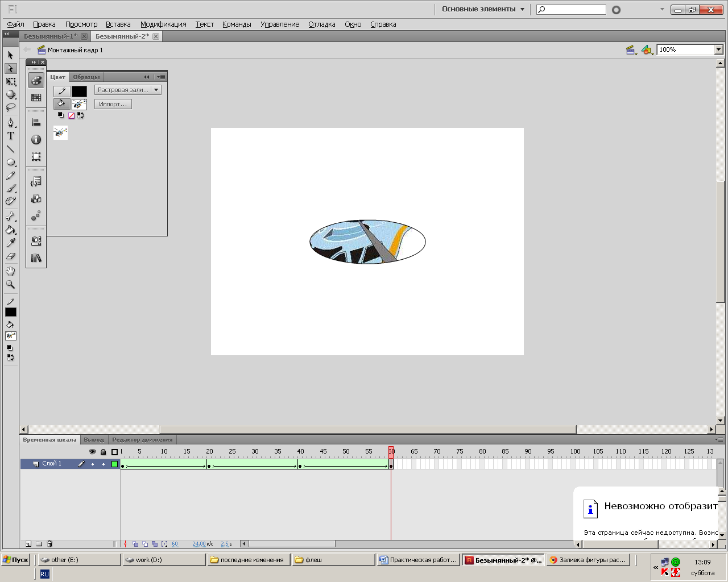Switch to the Редактор движения tab

click(142, 439)
